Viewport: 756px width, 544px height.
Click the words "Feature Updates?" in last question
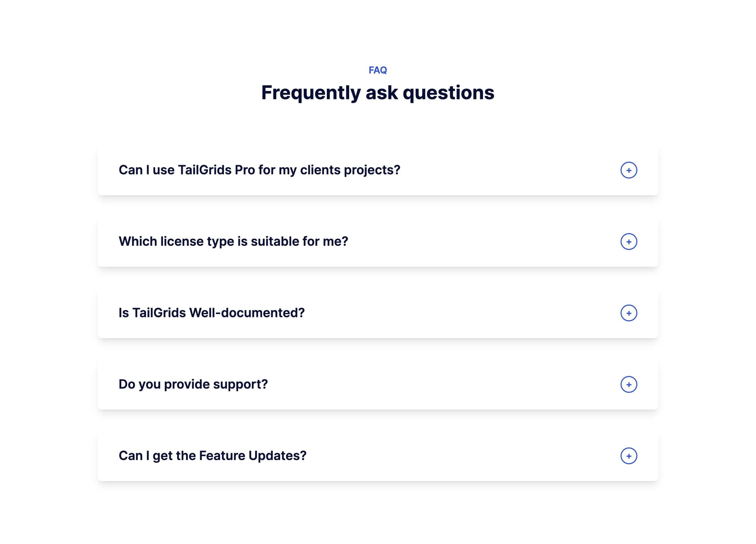pos(252,456)
